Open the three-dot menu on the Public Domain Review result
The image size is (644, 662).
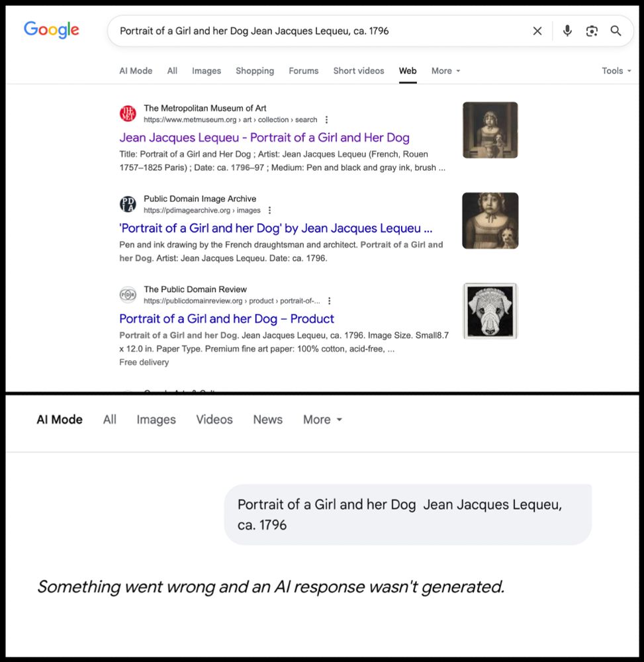click(330, 301)
